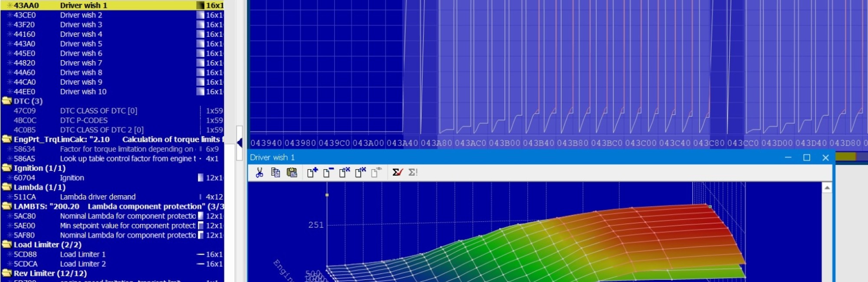
Task: Click the Copy icon in map toolbar
Action: (275, 173)
